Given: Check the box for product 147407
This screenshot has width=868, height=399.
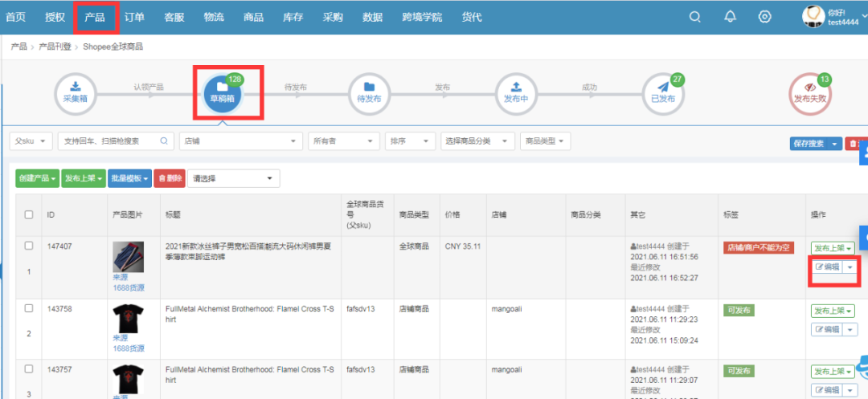Looking at the screenshot, I should pos(29,246).
